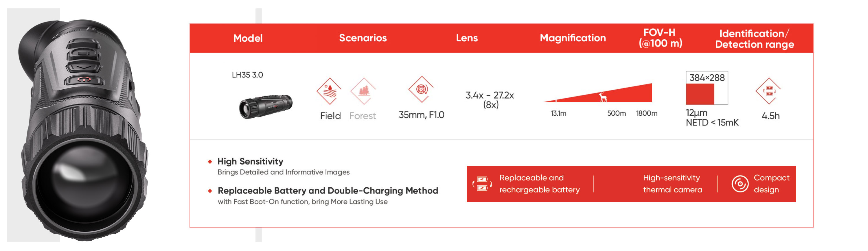Click Replaceable Battery and Double-Charging Method heading
This screenshot has height=251, width=868.
(x=328, y=191)
